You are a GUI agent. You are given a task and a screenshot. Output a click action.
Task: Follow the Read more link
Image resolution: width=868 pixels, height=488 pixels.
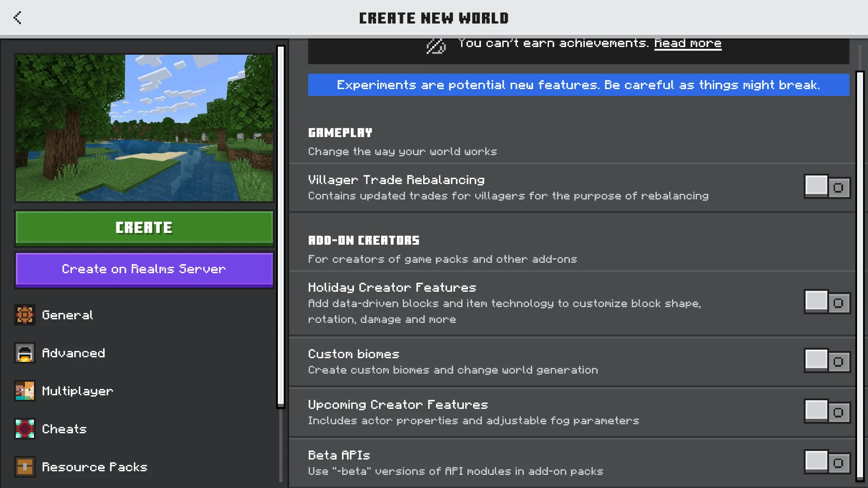tap(687, 43)
